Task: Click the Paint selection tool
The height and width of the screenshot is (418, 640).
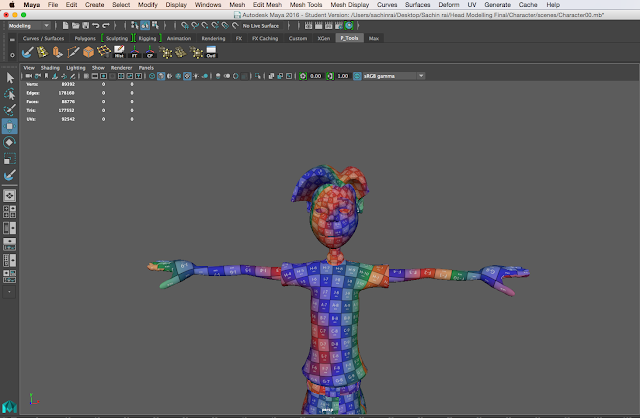Action: [x=10, y=109]
